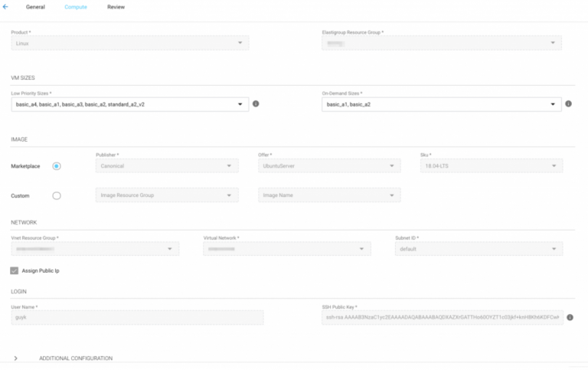Open the On-Demand Sizes dropdown

coord(441,104)
